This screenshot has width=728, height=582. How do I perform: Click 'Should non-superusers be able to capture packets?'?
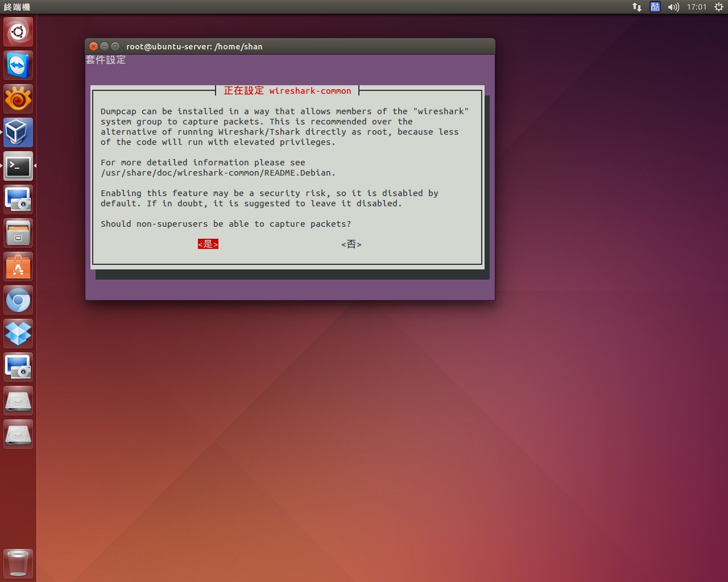226,224
